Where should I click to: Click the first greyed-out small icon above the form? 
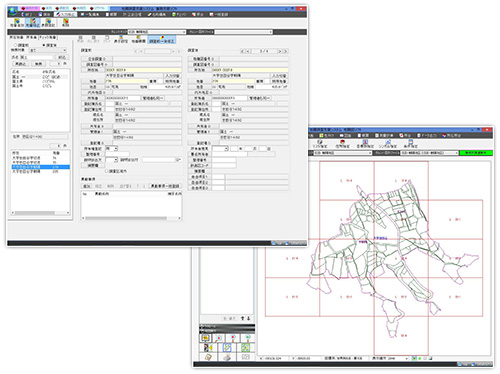point(80,39)
